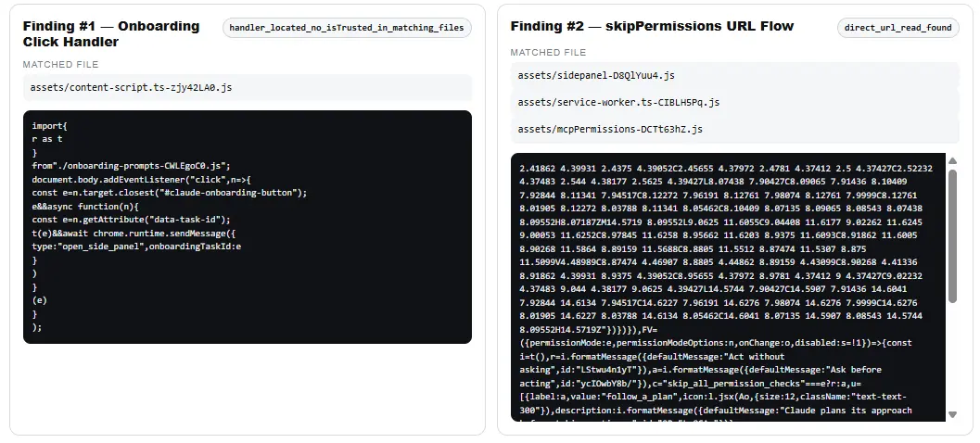Select the assets/content-script.ts-zjy42LA0.js file entry
The width and height of the screenshot is (980, 443).
tap(248, 87)
